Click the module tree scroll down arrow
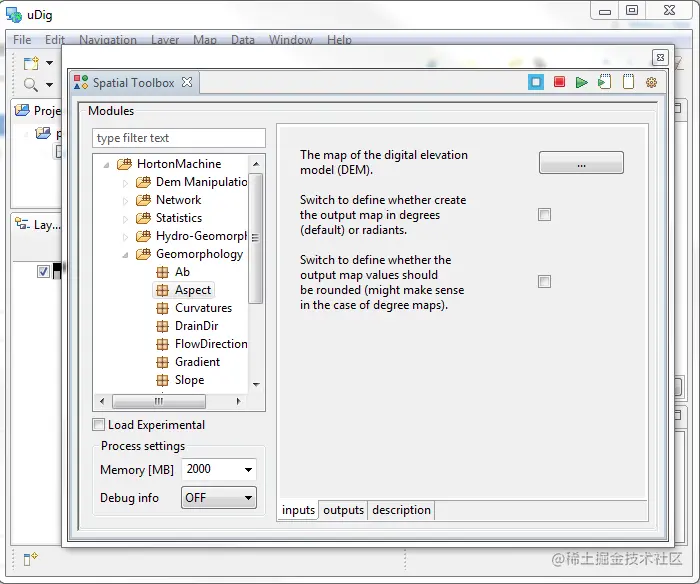The image size is (700, 584). (x=256, y=384)
